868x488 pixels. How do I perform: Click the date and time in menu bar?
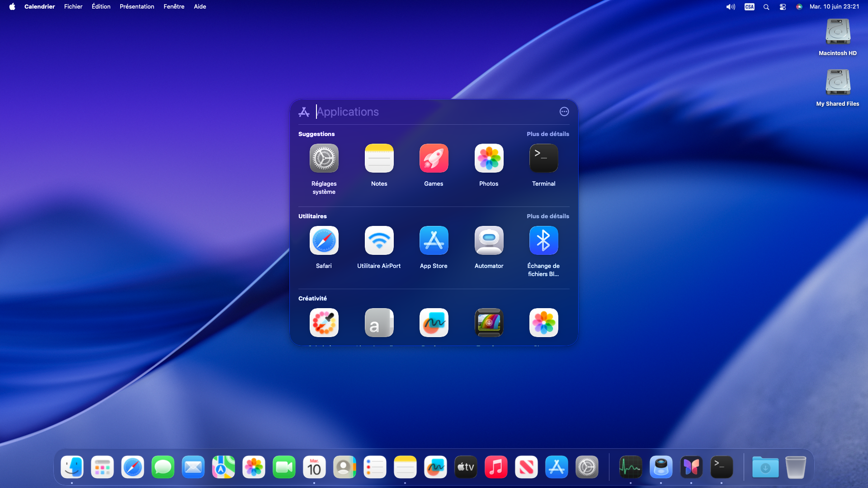pos(834,7)
